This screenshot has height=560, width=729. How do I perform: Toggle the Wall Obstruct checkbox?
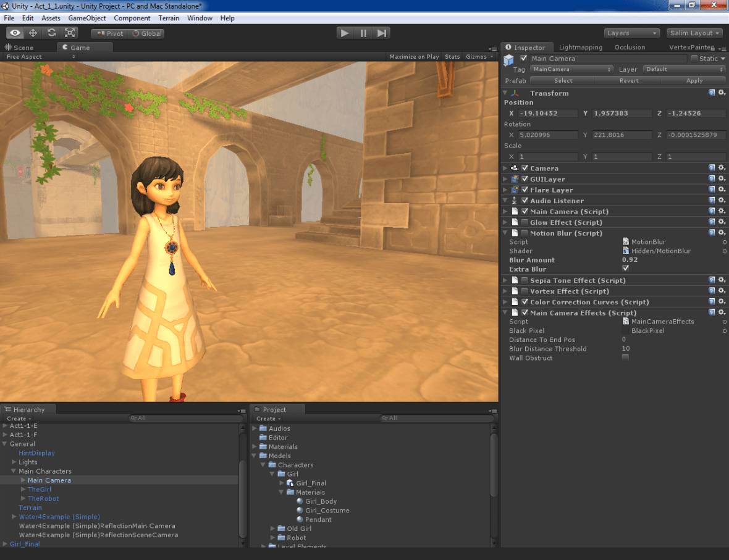coord(625,357)
